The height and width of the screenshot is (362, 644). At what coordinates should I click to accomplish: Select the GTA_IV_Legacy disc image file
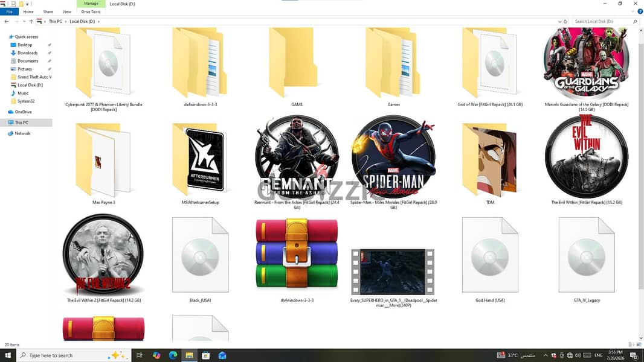point(587,255)
